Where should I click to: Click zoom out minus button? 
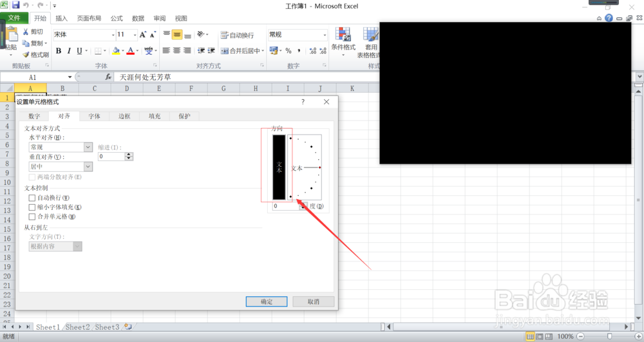tap(580, 336)
